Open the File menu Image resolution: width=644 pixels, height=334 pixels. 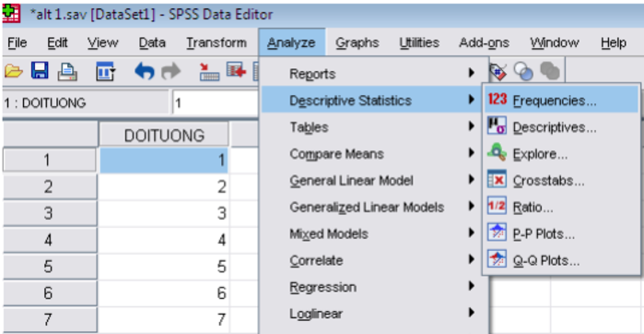pos(18,42)
